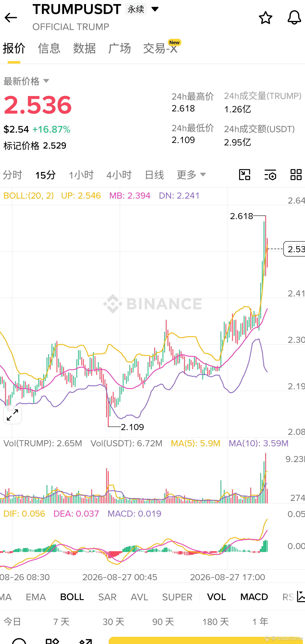
Task: Select the 1小时 timeframe
Action: pos(81,175)
